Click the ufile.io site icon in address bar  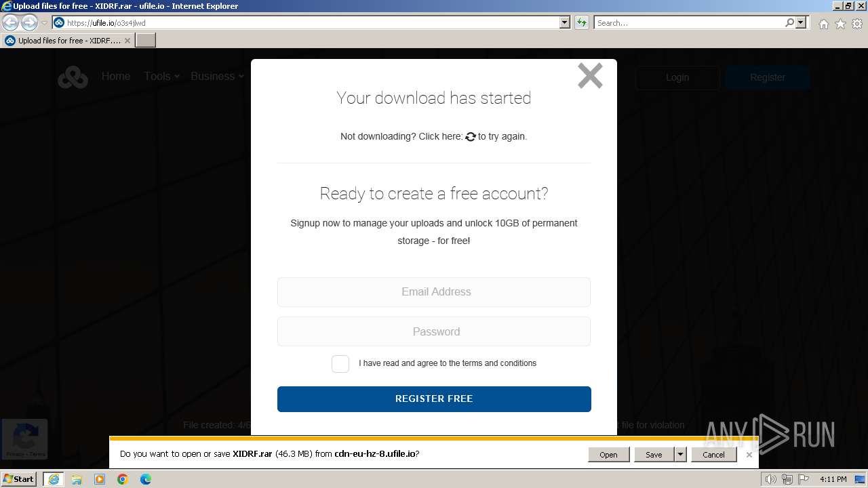pos(59,22)
